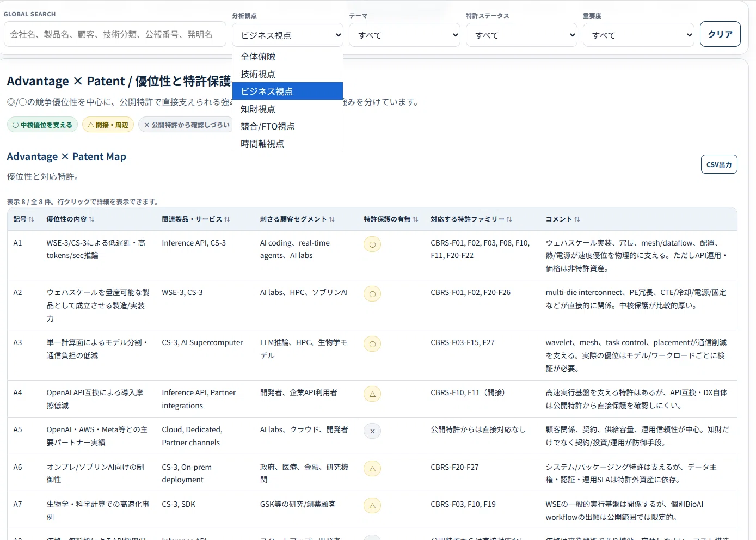Click the A2 patent protection circle icon
The image size is (756, 540).
(x=372, y=294)
